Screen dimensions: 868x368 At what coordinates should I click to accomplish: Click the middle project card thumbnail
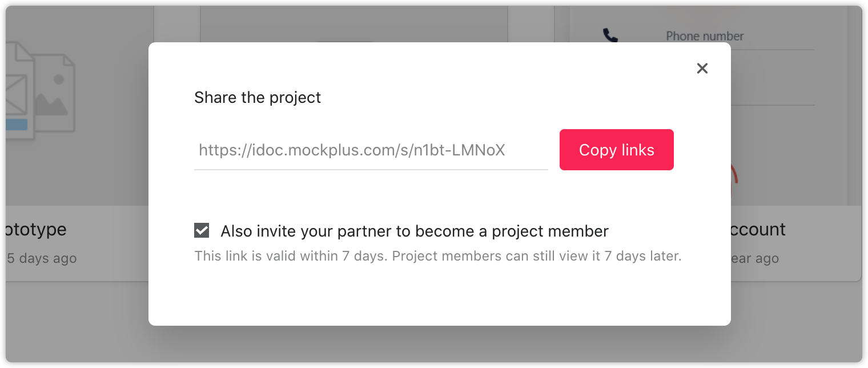354,24
